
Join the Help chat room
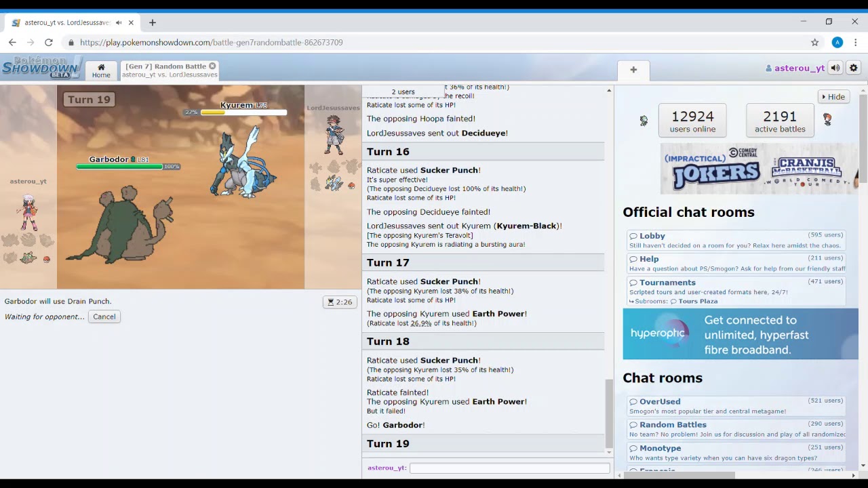[736, 263]
